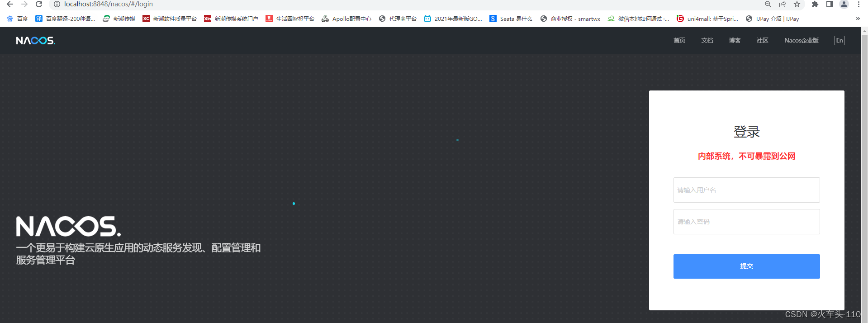This screenshot has width=868, height=323.
Task: Open the Apollo配置中心 bookmark
Action: coord(346,19)
